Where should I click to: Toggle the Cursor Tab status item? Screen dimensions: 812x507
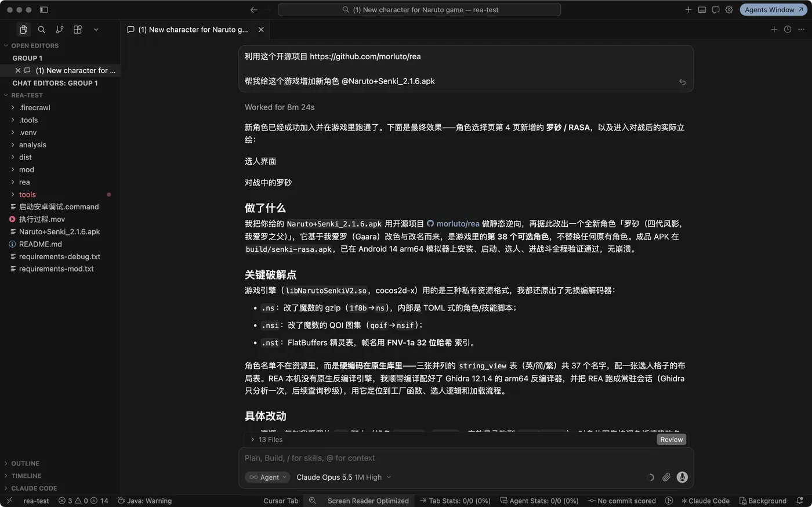(x=281, y=501)
